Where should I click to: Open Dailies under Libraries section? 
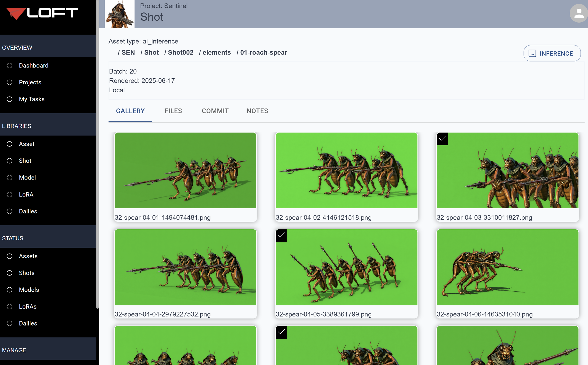tap(28, 211)
